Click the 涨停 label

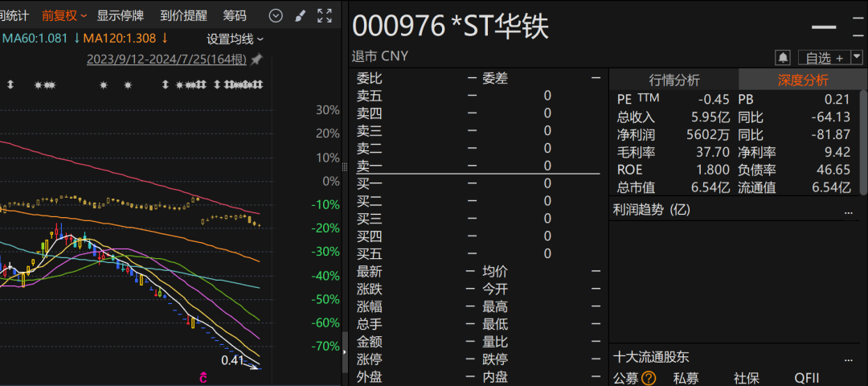pos(369,359)
